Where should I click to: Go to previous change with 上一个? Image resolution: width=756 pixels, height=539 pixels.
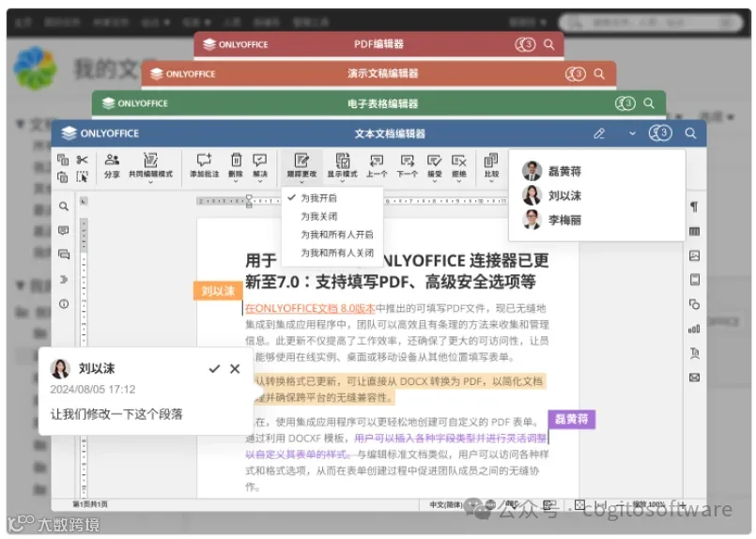coord(377,166)
